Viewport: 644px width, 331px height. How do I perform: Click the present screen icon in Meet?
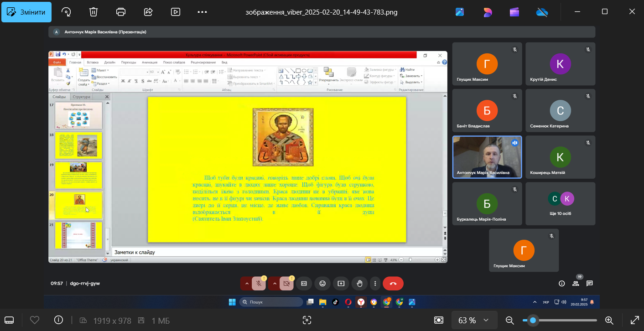(x=341, y=284)
